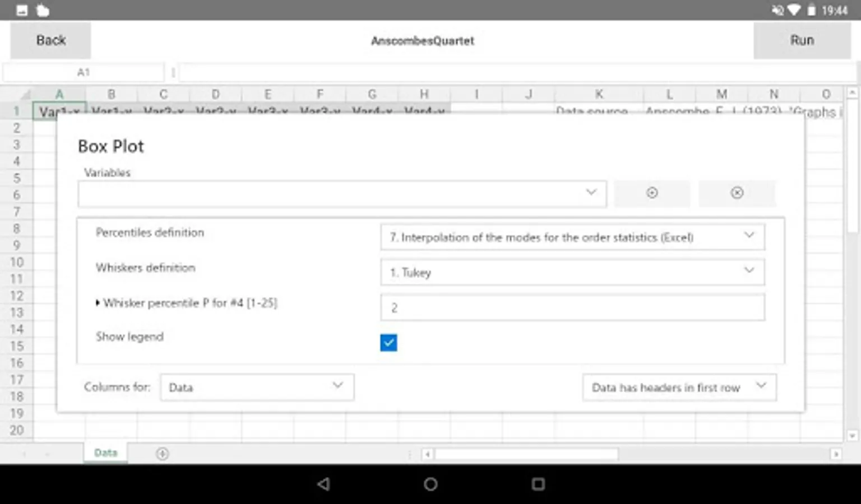
Task: Add variable with the plus icon button
Action: 652,193
